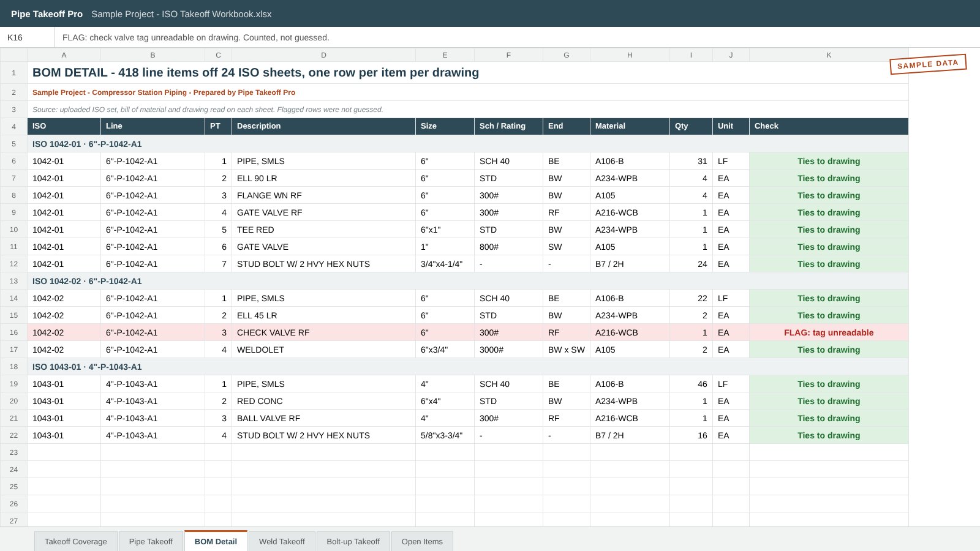The image size is (980, 551).
Task: Select the BOM DETAIL title cell
Action: pos(468,73)
